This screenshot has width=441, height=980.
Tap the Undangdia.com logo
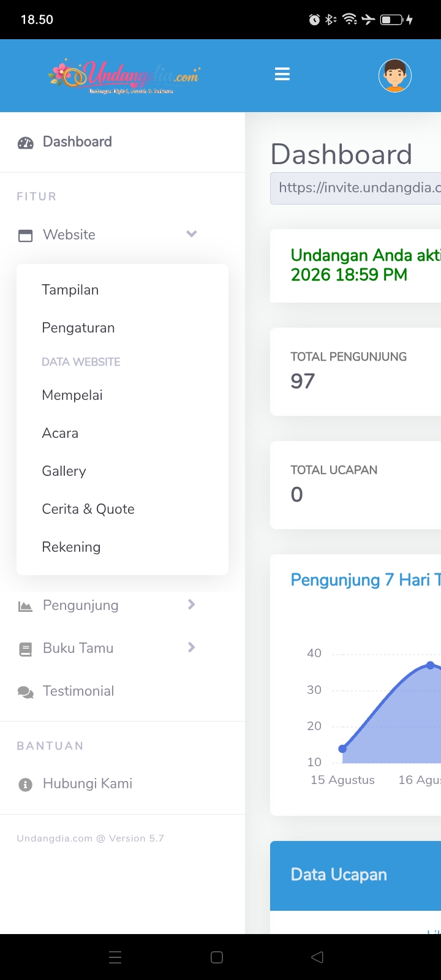[124, 77]
